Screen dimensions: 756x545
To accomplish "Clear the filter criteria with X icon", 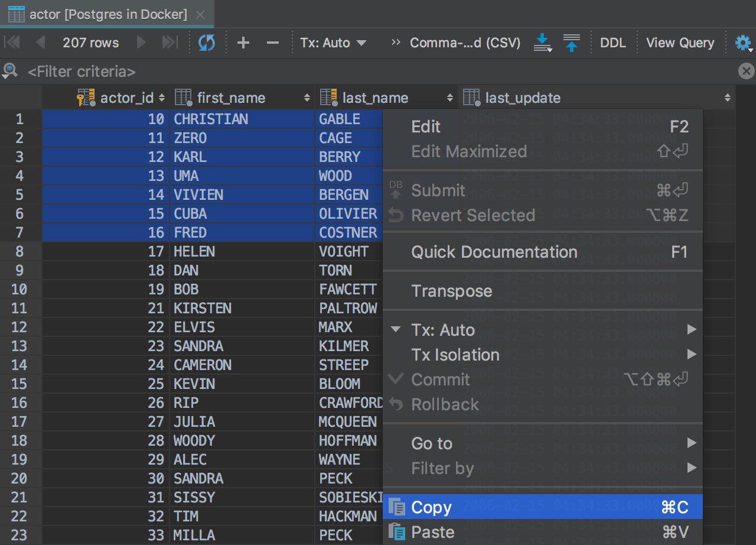I will click(746, 72).
